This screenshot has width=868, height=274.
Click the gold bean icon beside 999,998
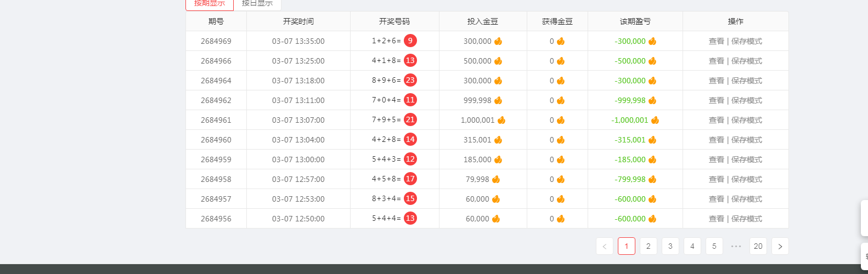point(498,100)
